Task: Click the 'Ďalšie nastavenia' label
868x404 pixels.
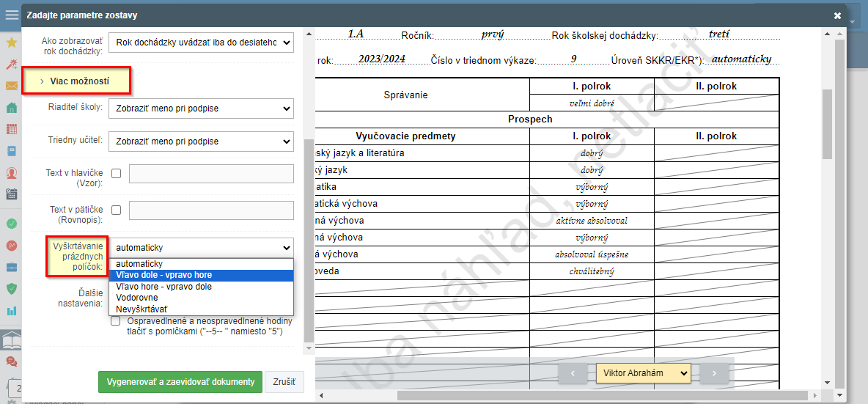Action: (81, 297)
